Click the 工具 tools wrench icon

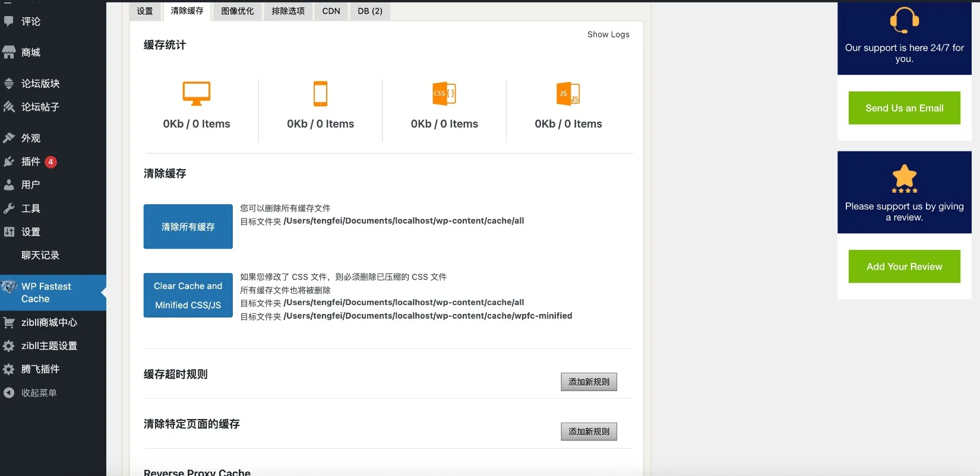[9, 208]
